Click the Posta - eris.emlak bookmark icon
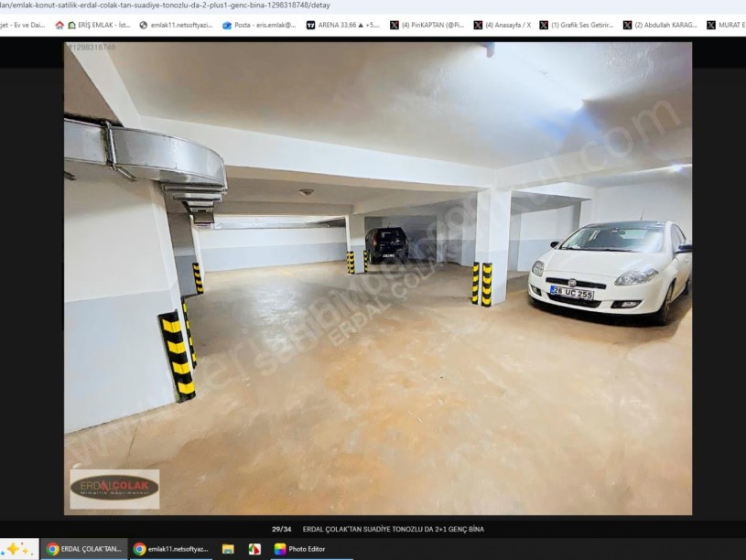Viewport: 746px width, 560px height. point(227,25)
